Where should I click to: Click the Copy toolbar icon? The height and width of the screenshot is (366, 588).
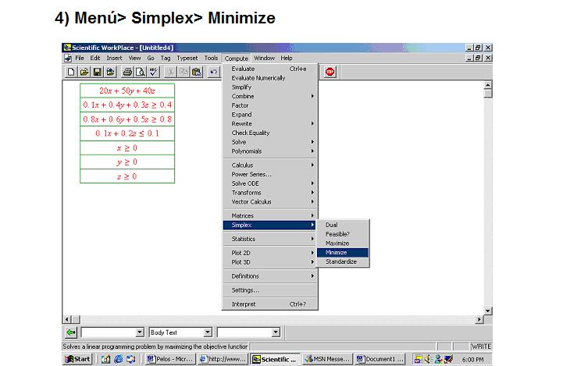[x=184, y=72]
